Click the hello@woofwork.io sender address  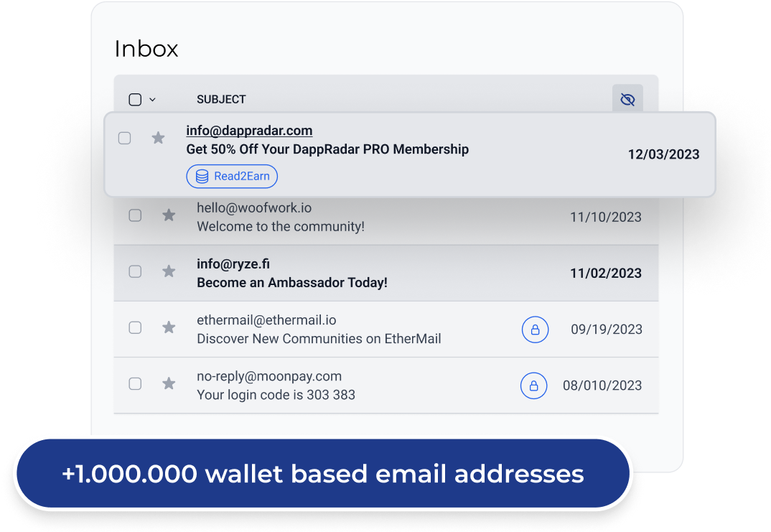click(x=254, y=208)
